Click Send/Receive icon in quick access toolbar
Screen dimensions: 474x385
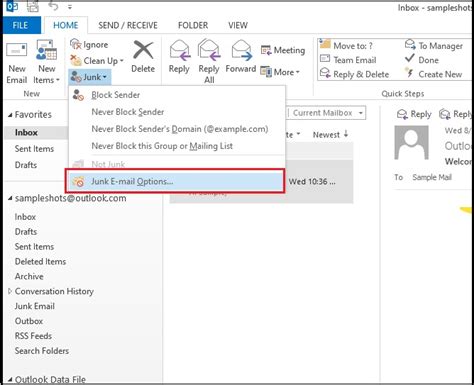[33, 6]
